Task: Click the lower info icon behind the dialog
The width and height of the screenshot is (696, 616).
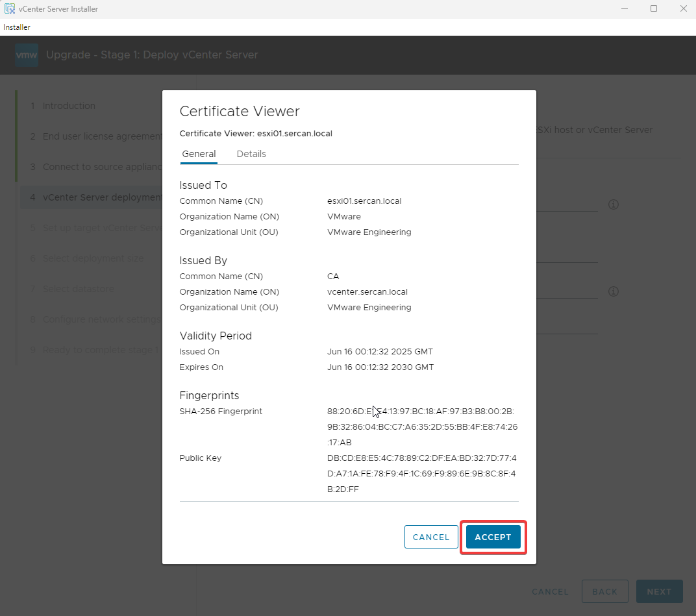Action: click(x=614, y=291)
